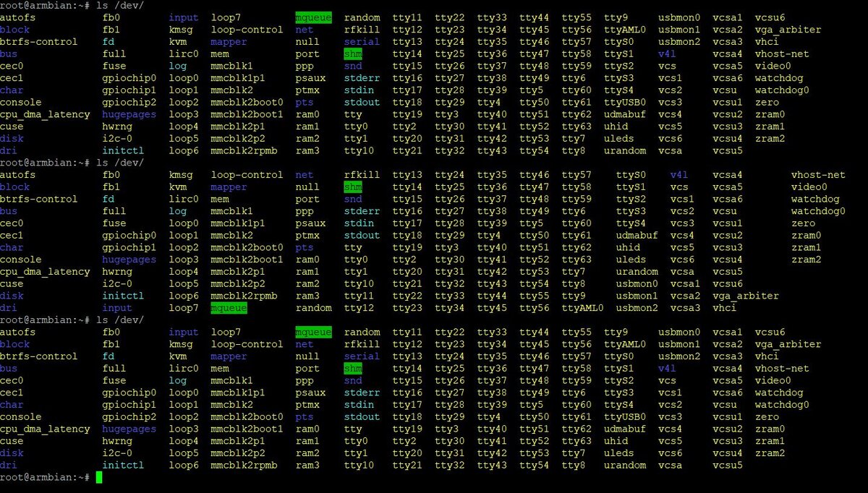Select highlighted mqueue in the first ls output
The image size is (868, 493).
[314, 17]
